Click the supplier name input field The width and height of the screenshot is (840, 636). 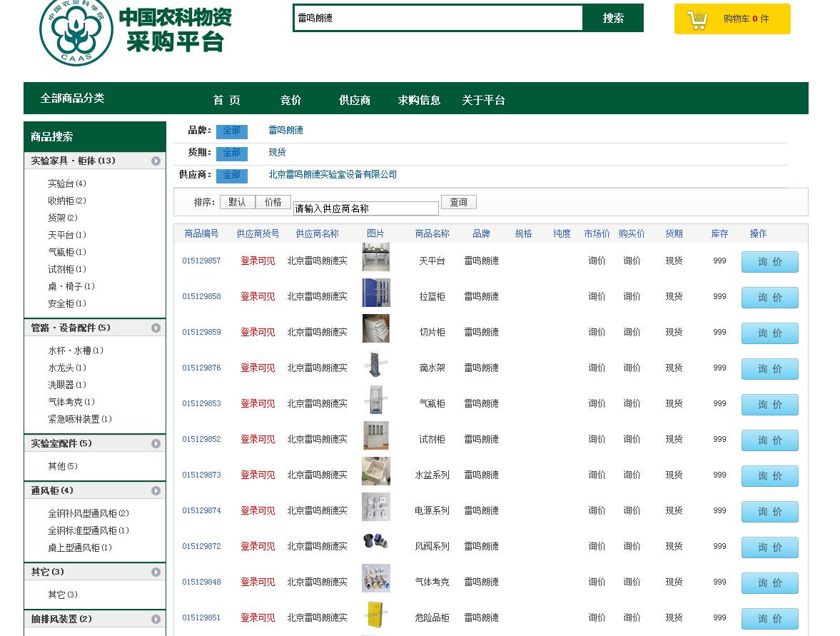[x=366, y=208]
